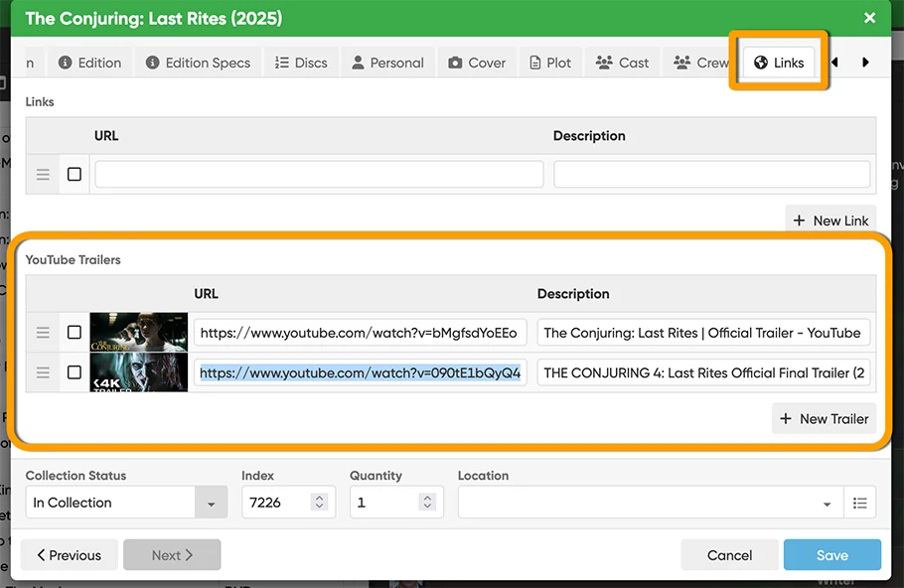
Task: Focus the empty link Description field
Action: tap(711, 174)
